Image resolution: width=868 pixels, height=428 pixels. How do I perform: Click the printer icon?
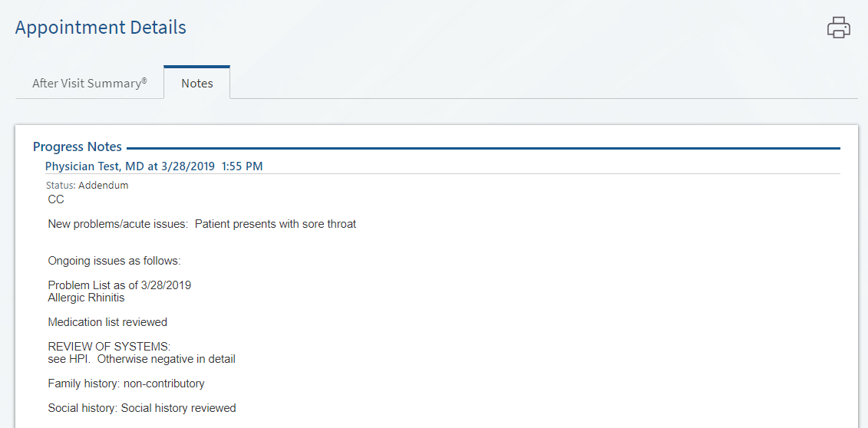[839, 28]
